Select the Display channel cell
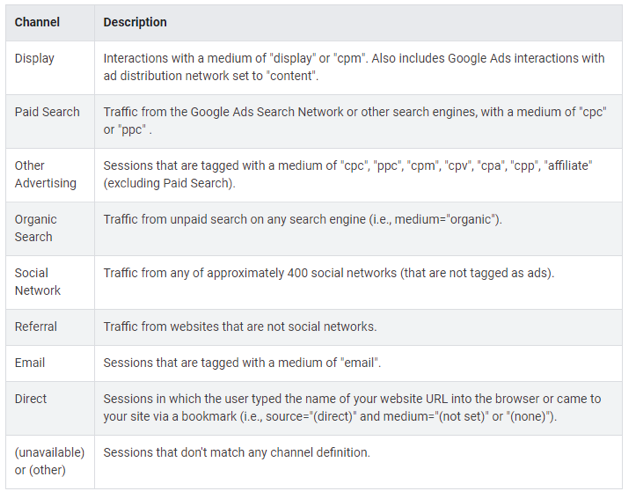Viewport: 627px width, 491px height. [x=35, y=58]
